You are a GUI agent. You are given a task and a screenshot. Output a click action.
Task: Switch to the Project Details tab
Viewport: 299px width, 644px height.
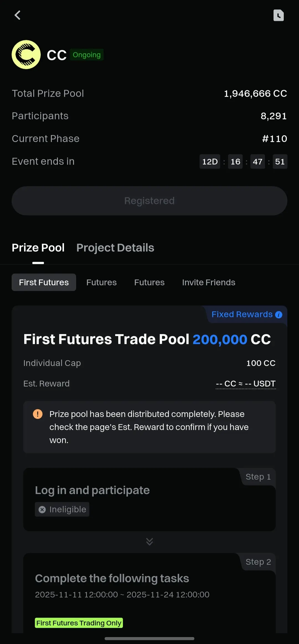[115, 248]
